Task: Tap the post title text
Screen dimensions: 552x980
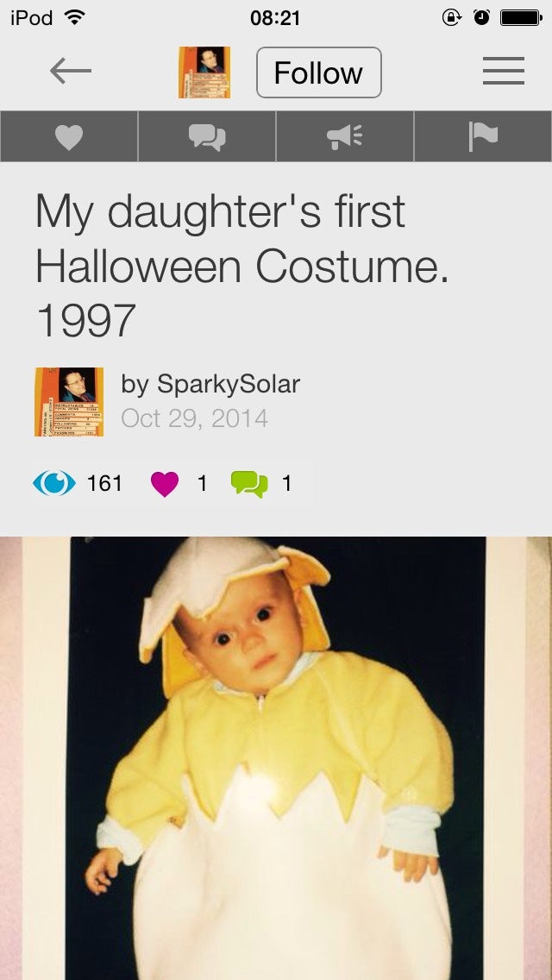Action: click(x=241, y=266)
